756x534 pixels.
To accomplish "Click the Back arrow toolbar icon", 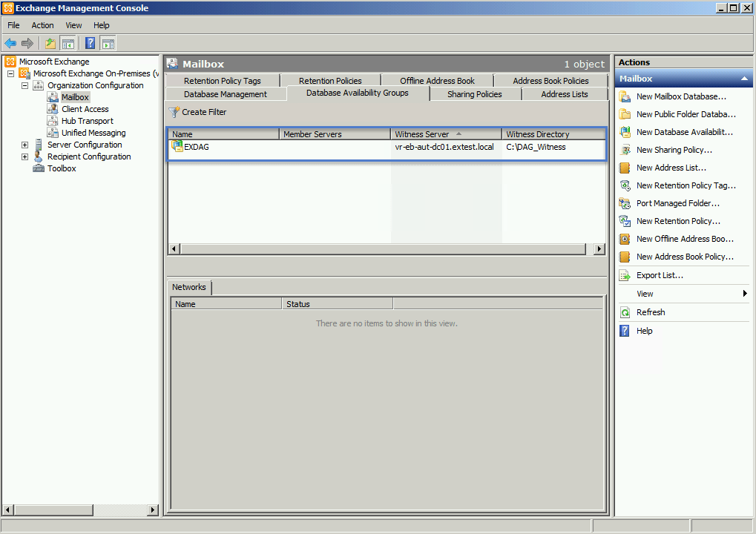I will point(10,44).
